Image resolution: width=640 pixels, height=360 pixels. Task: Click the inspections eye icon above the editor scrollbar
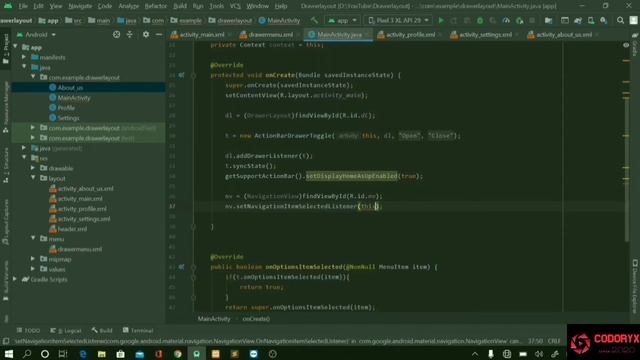626,45
